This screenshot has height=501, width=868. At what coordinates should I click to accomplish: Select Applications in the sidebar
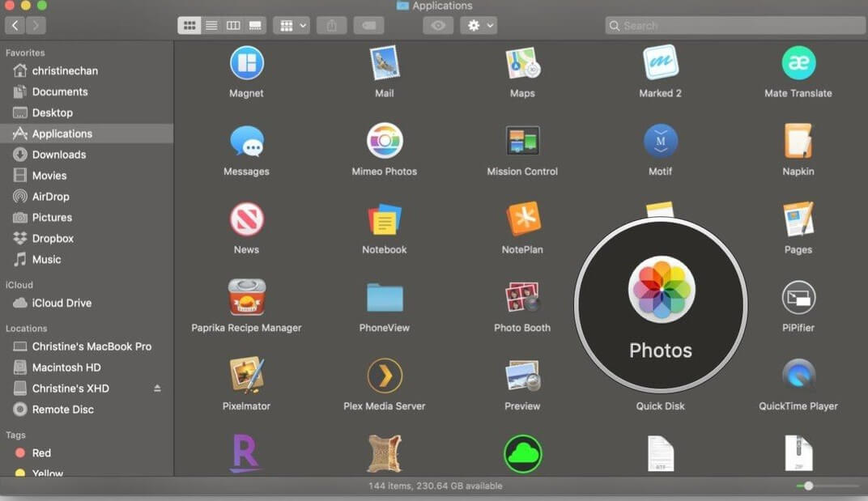coord(87,134)
